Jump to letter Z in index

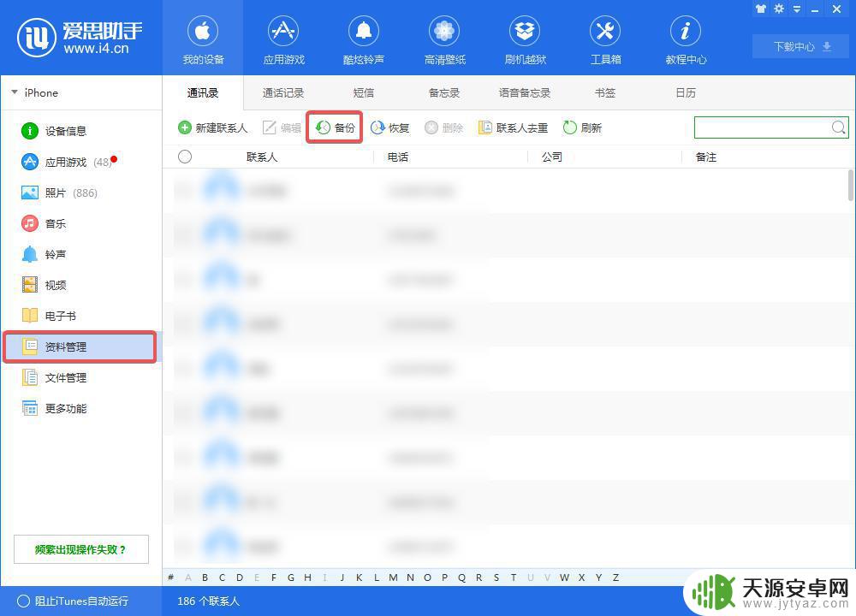[x=615, y=577]
